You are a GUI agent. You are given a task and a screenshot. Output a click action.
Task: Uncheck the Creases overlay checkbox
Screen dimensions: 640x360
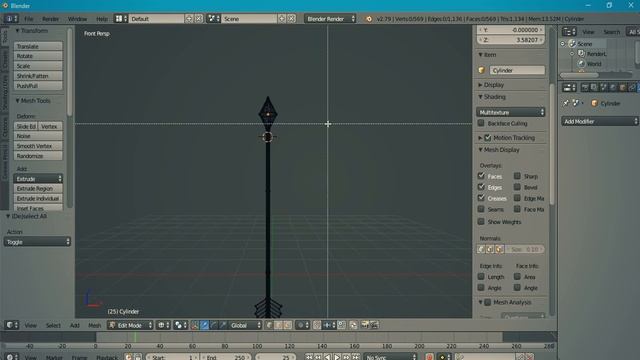[481, 198]
